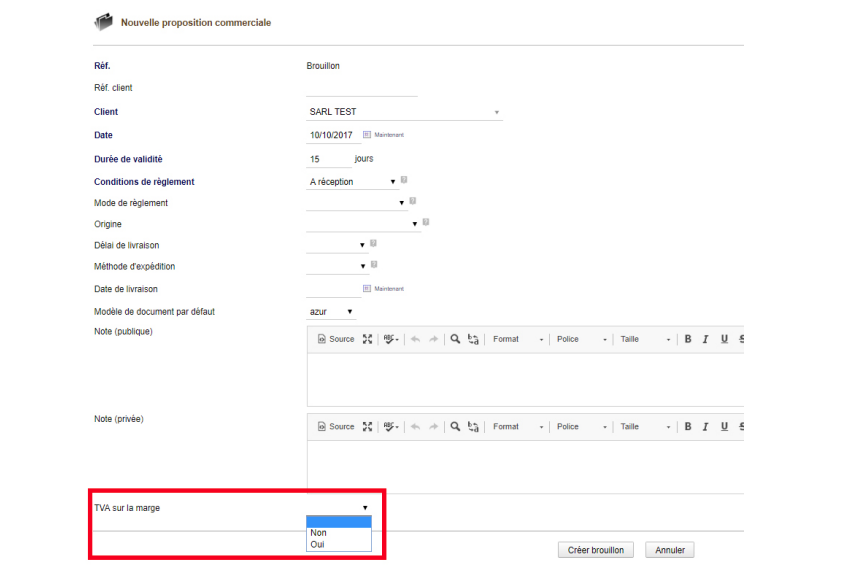848x586 pixels.
Task: Click the Créer brouillon button
Action: 595,550
